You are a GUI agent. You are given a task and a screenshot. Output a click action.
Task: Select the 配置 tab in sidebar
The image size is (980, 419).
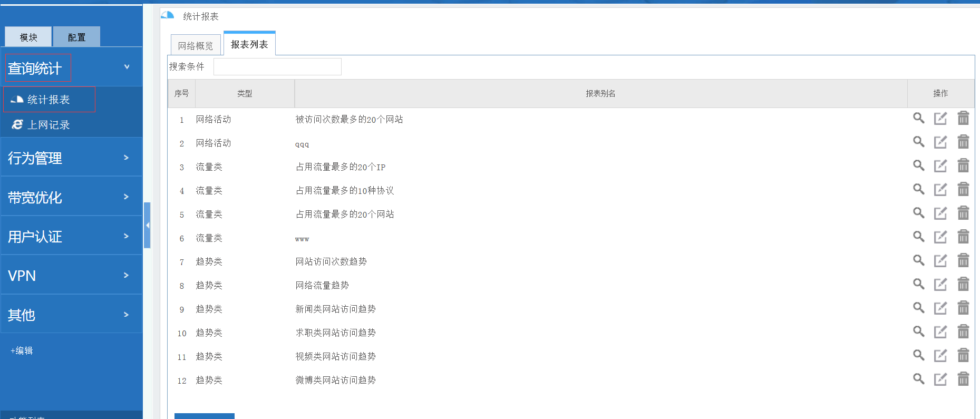(76, 37)
